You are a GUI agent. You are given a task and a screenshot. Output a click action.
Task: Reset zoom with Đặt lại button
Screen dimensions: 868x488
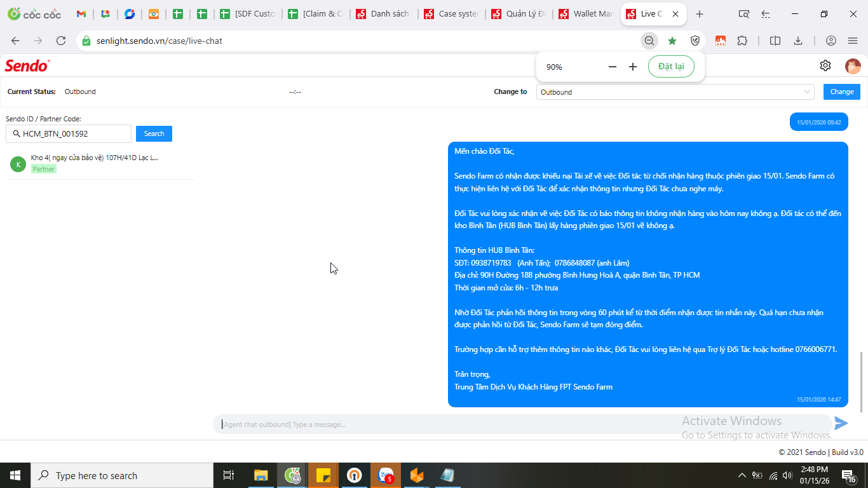671,67
